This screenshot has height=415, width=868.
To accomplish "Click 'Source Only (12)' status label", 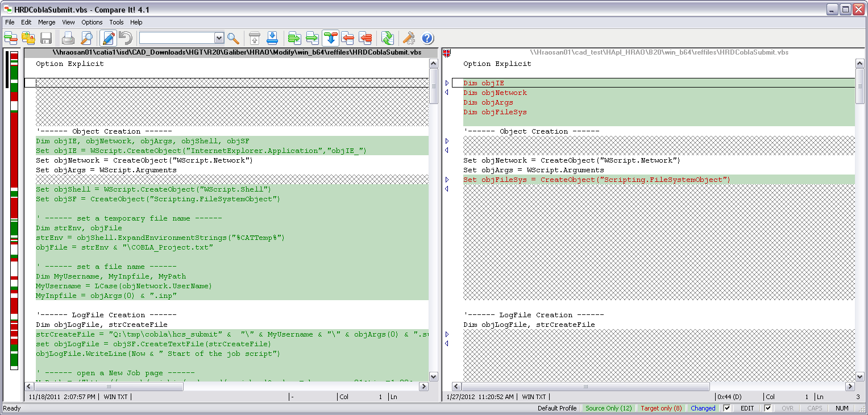I will coord(608,408).
